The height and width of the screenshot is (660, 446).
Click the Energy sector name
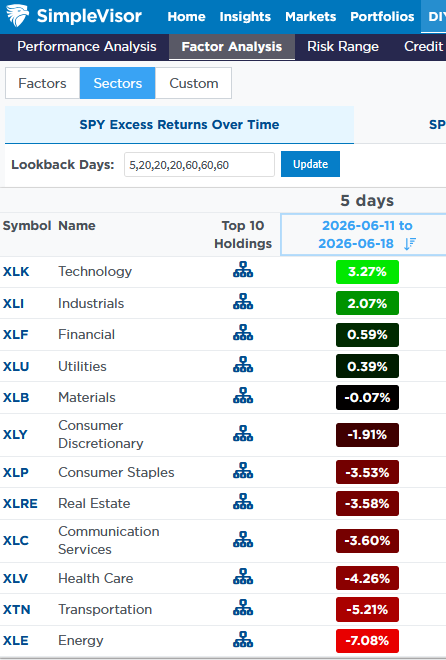click(x=81, y=641)
